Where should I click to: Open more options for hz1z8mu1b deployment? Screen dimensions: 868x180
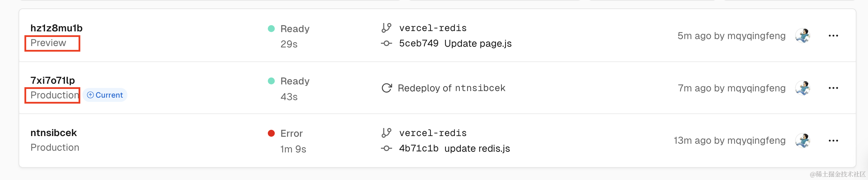[833, 36]
